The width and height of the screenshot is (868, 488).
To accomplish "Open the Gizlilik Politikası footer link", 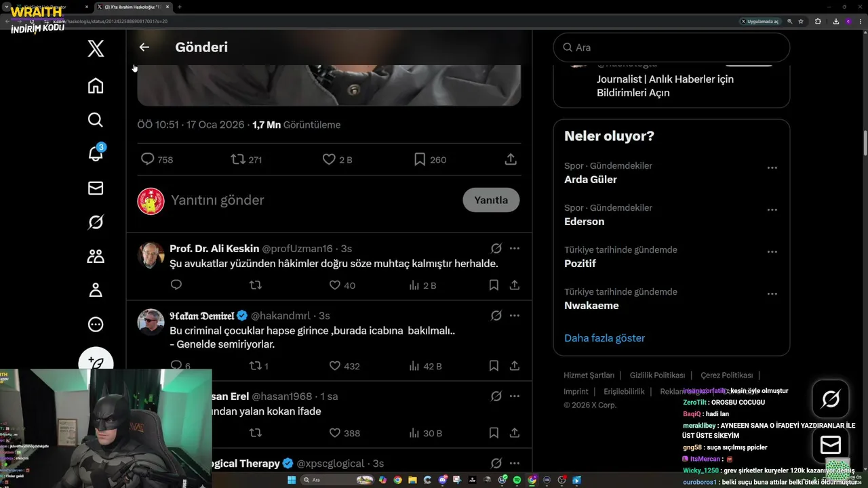I will [657, 375].
